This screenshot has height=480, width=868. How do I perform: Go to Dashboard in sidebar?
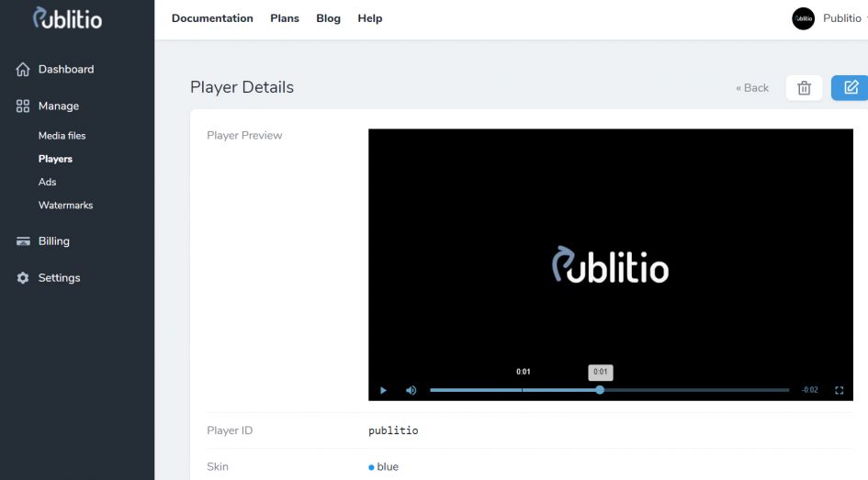pyautogui.click(x=66, y=69)
